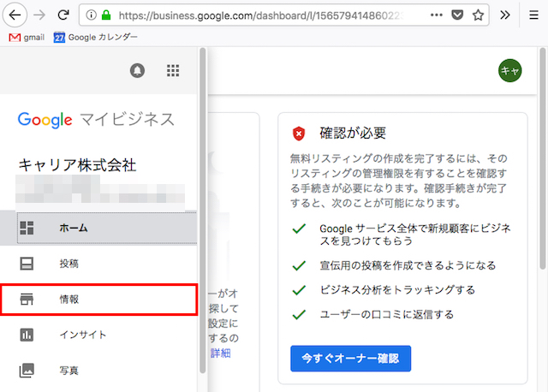Open the 詳細 link
Image resolution: width=548 pixels, height=392 pixels.
220,353
